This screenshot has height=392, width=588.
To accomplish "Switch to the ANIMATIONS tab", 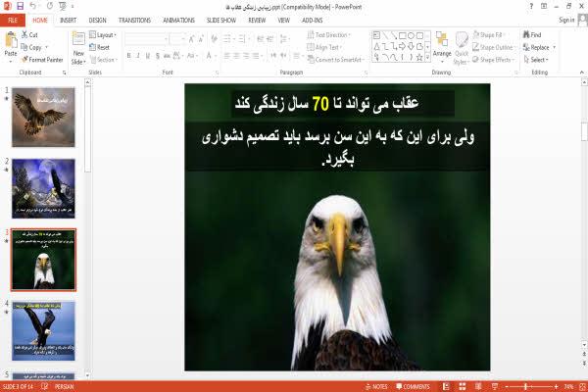I will [178, 21].
